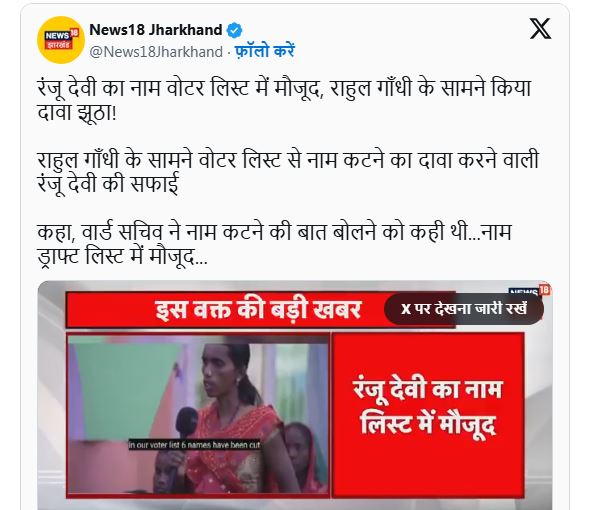Image resolution: width=612 pixels, height=510 pixels.
Task: Click the 'ड्राफ्ट लिस्ट में मौजूद...' text line
Action: point(123,257)
